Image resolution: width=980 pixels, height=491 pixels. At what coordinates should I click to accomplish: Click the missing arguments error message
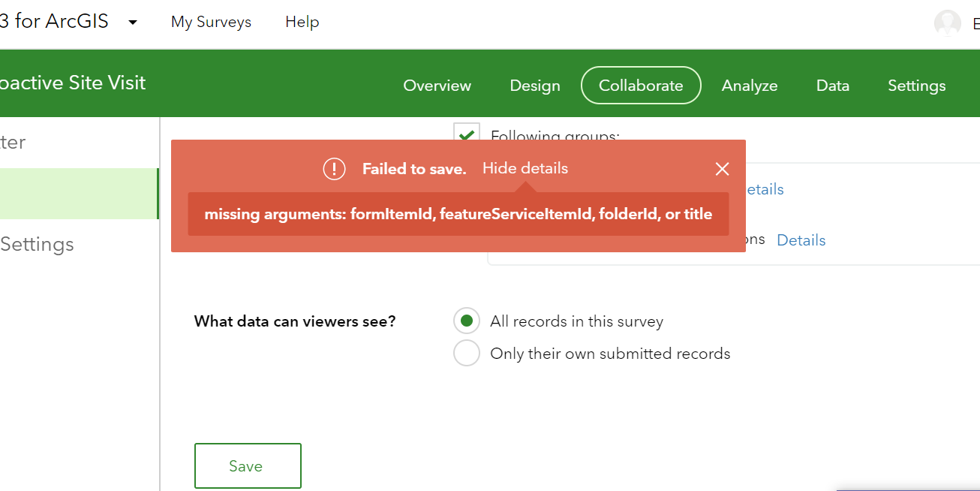pyautogui.click(x=458, y=214)
